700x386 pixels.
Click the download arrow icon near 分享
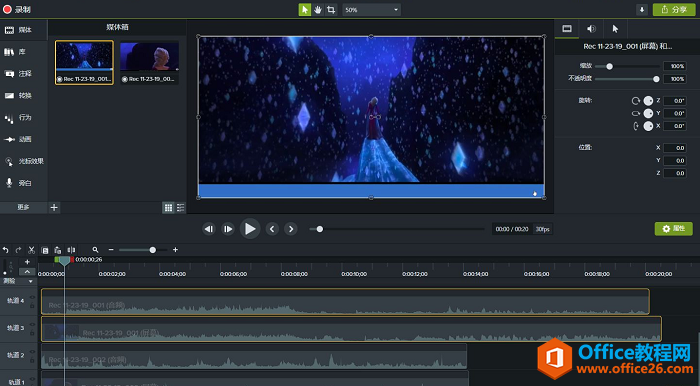click(x=642, y=10)
